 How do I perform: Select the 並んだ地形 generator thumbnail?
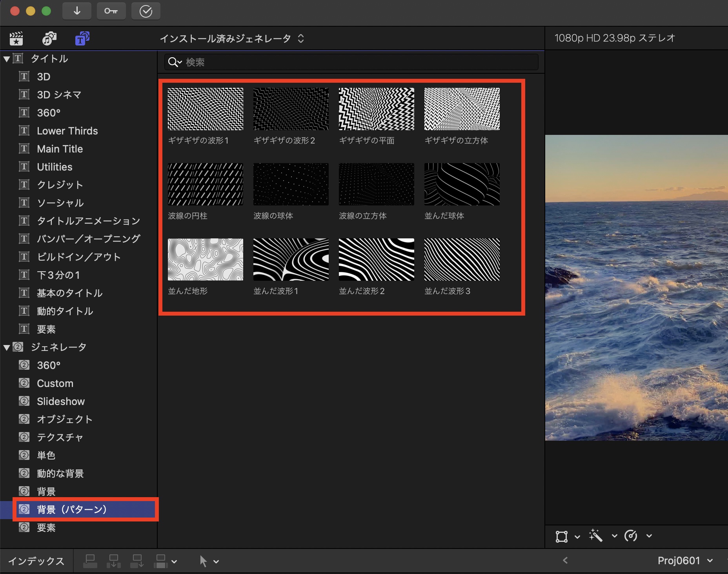pyautogui.click(x=205, y=260)
